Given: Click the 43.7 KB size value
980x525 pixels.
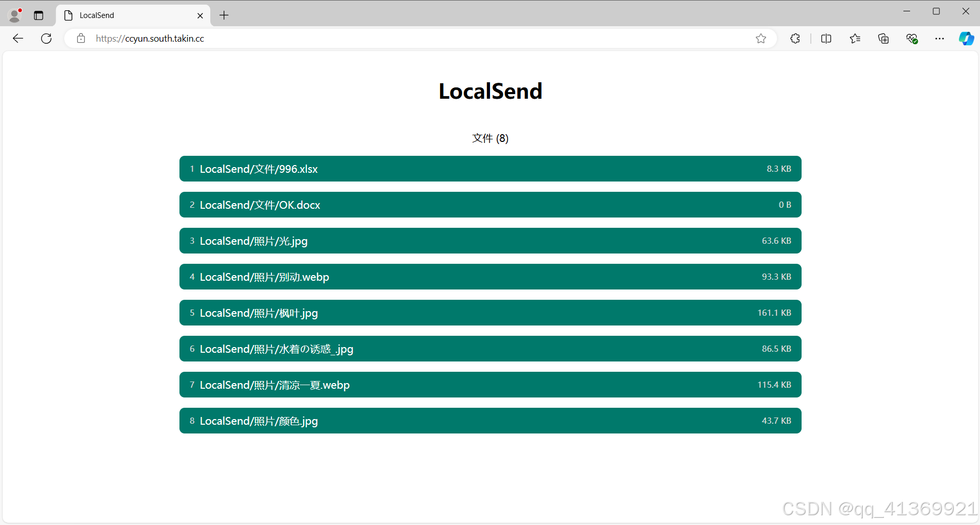Looking at the screenshot, I should [776, 421].
